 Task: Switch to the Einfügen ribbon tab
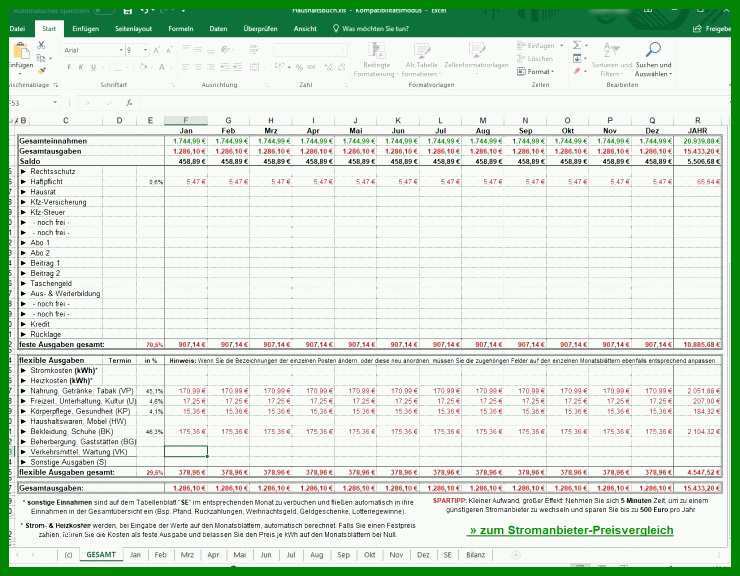coord(85,29)
